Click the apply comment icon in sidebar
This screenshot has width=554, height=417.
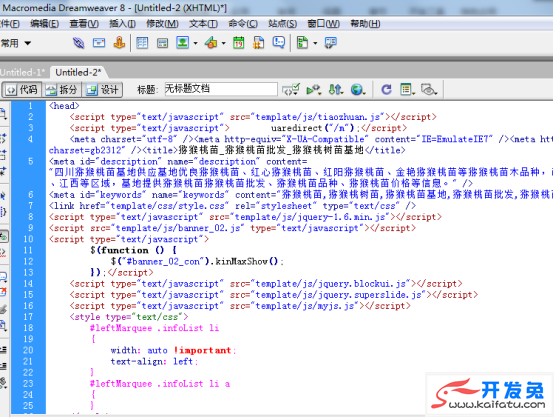3,277
